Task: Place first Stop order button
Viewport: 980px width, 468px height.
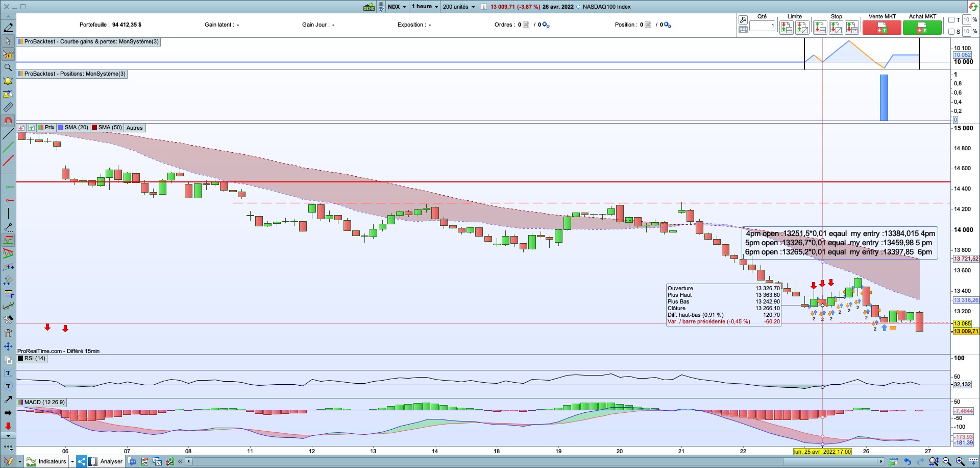Action: click(x=820, y=28)
